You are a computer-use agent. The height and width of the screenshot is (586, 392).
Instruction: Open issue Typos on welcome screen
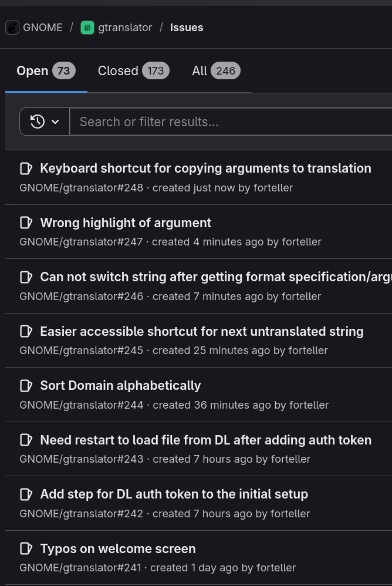coord(118,549)
